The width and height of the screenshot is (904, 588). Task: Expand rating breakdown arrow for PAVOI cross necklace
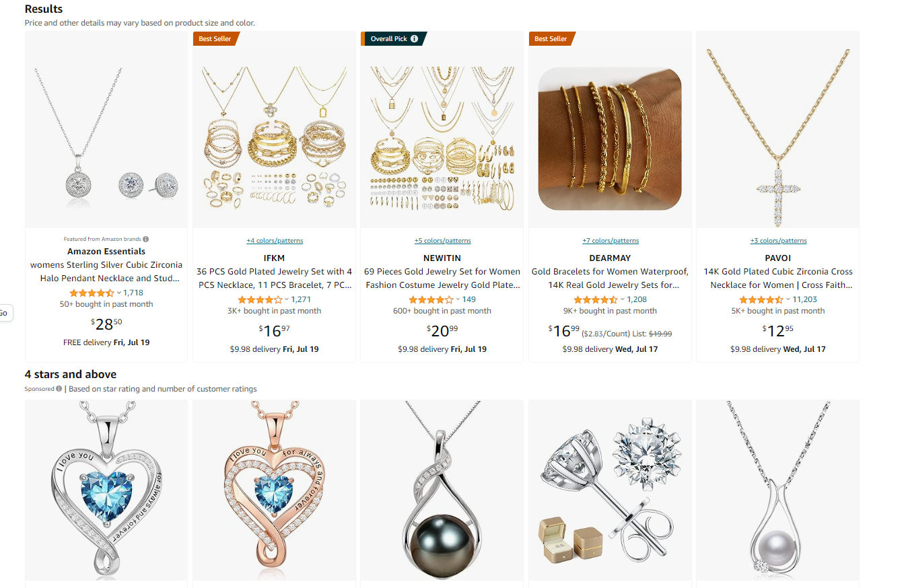(788, 300)
